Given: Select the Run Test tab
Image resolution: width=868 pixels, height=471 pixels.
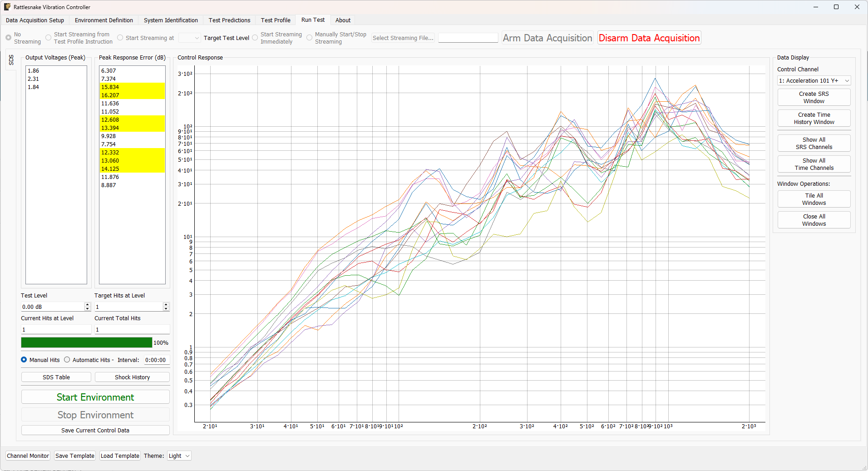Looking at the screenshot, I should tap(313, 20).
